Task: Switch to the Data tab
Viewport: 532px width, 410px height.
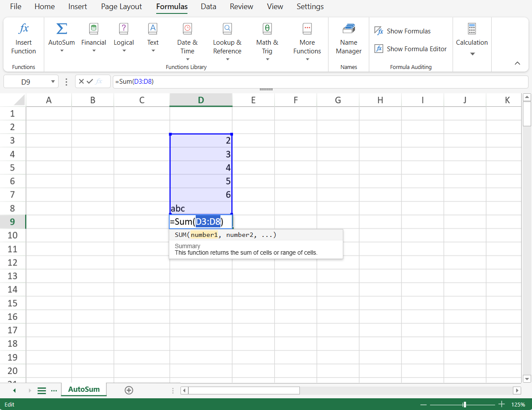Action: pyautogui.click(x=208, y=7)
